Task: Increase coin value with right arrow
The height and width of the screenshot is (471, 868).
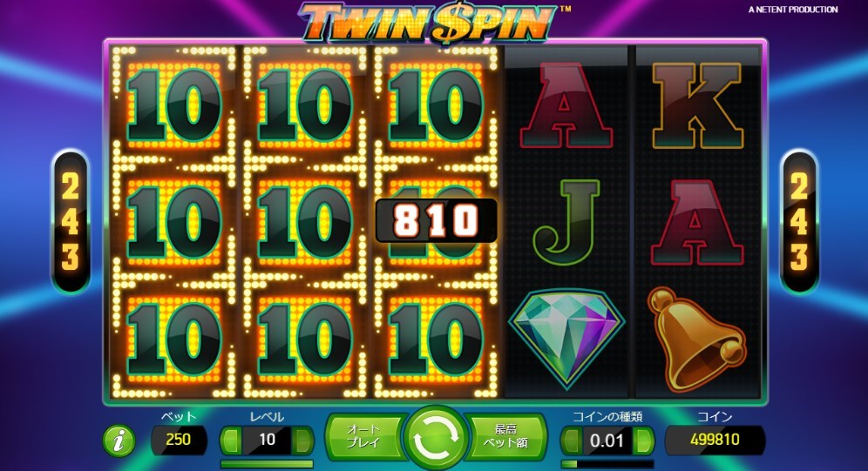Action: click(x=643, y=441)
